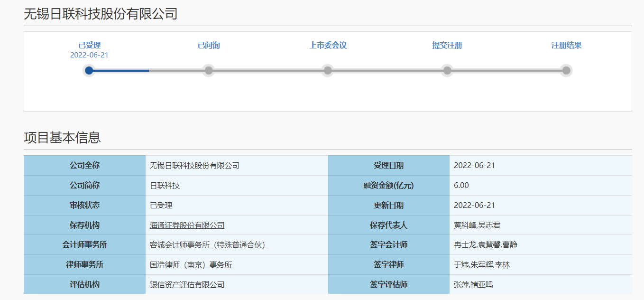
Task: Click the 已问询 stage circle
Action: (209, 70)
